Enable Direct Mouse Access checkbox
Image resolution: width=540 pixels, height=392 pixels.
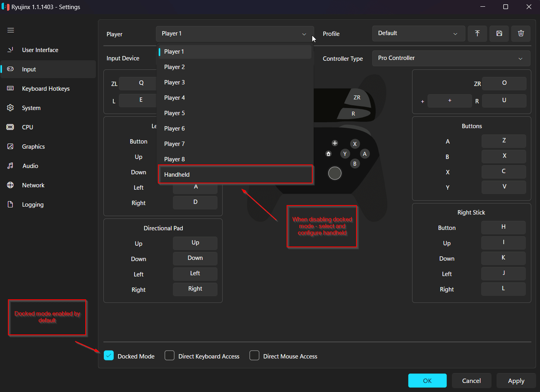tap(255, 356)
